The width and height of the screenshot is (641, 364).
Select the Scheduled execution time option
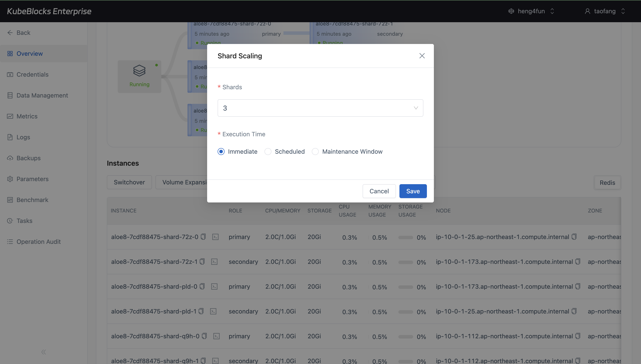[x=268, y=152]
